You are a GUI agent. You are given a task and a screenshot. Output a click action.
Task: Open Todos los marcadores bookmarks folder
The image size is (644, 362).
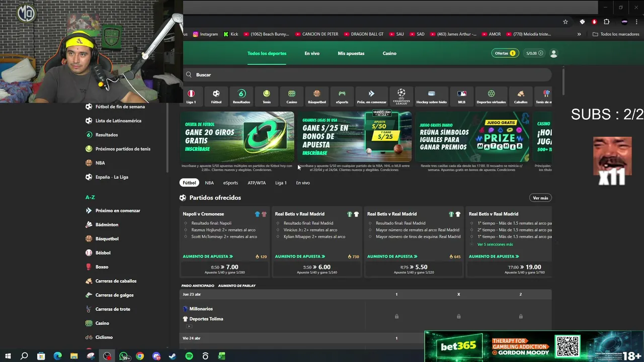click(x=616, y=34)
